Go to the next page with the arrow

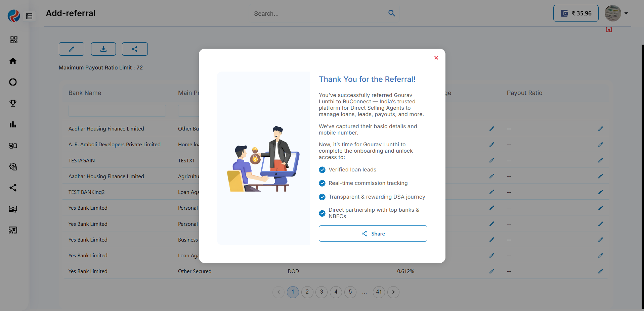[x=393, y=292]
